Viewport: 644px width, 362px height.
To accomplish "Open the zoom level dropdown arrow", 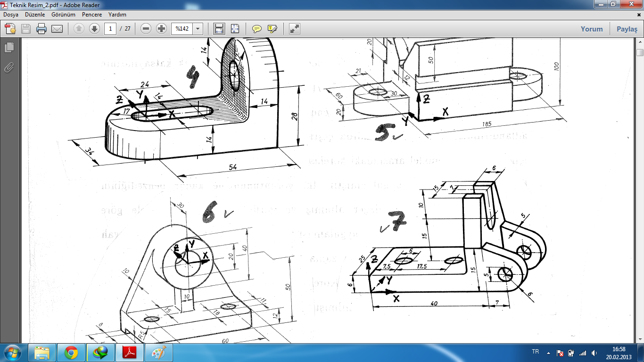I will coord(198,29).
